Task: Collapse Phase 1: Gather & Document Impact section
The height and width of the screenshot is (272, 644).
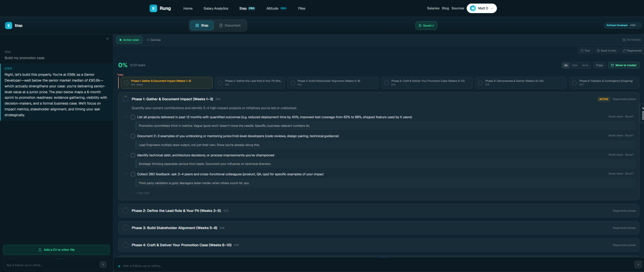Action: pos(172,99)
